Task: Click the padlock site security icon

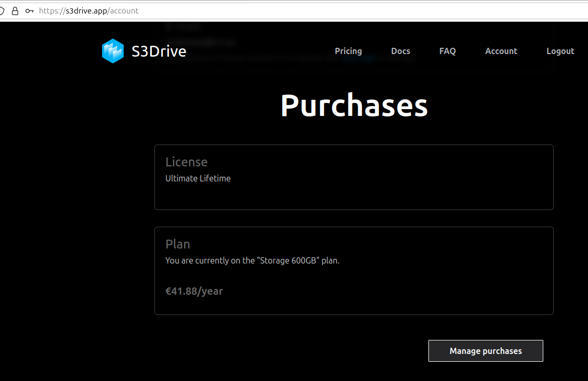Action: tap(15, 11)
